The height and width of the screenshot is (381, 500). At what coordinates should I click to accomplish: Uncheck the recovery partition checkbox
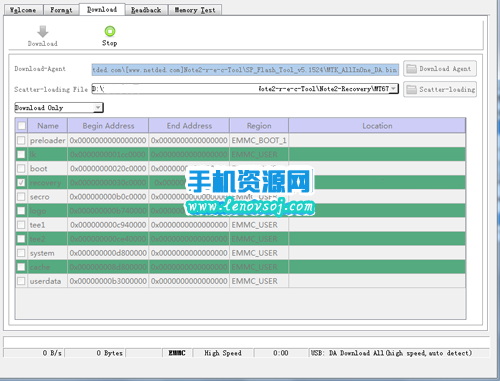tap(21, 183)
